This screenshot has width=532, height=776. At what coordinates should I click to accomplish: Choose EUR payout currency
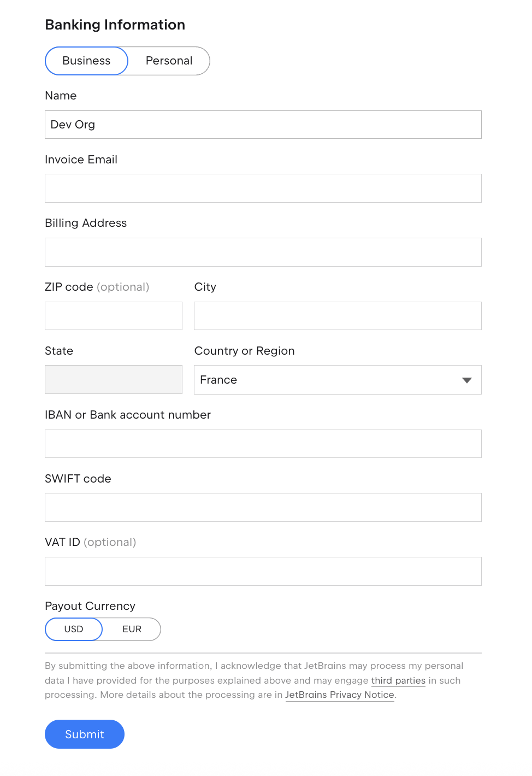tap(132, 629)
